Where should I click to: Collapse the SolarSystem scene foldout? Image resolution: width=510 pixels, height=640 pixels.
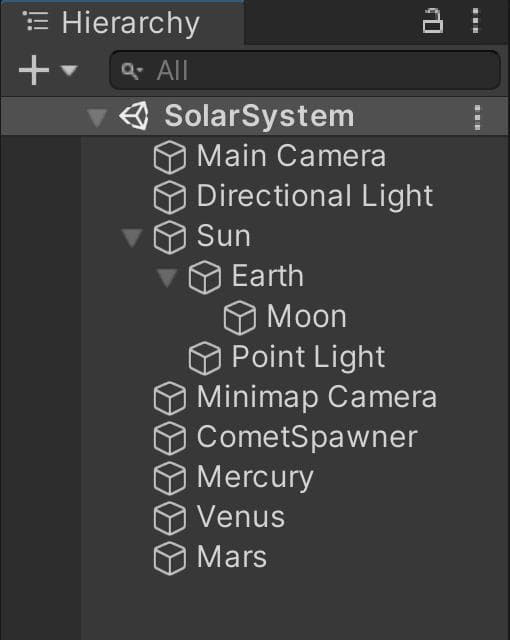97,118
